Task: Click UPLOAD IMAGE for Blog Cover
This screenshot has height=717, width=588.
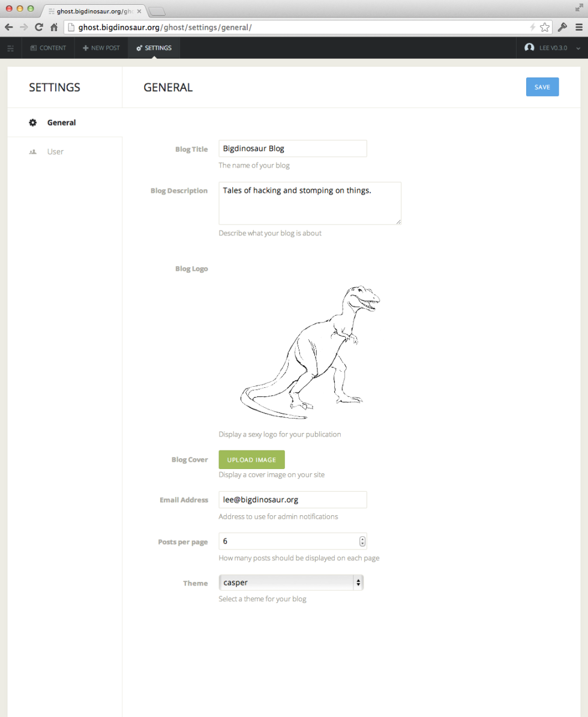Action: 251,459
